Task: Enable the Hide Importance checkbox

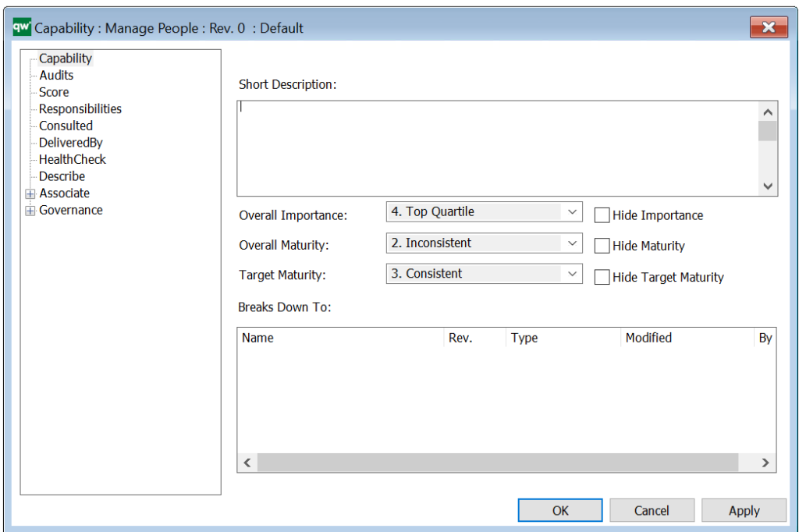Action: 602,215
